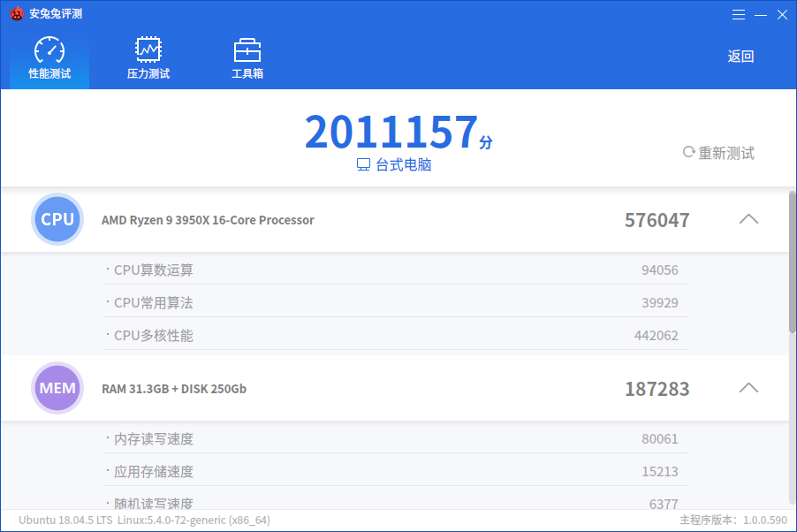Screen dimensions: 797x532
Task: Click the blue CPU circle icon
Action: pyautogui.click(x=57, y=219)
